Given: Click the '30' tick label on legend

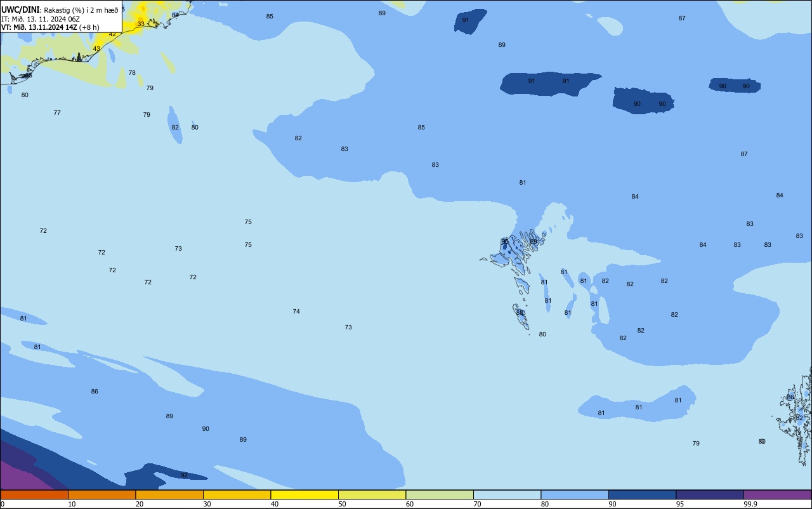Looking at the screenshot, I should tap(207, 504).
